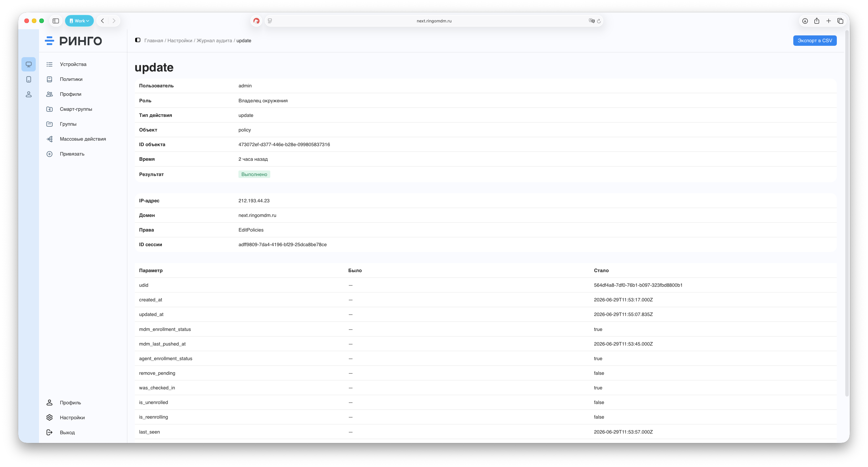Go back with the browser back arrow
The image size is (868, 467).
(x=102, y=21)
